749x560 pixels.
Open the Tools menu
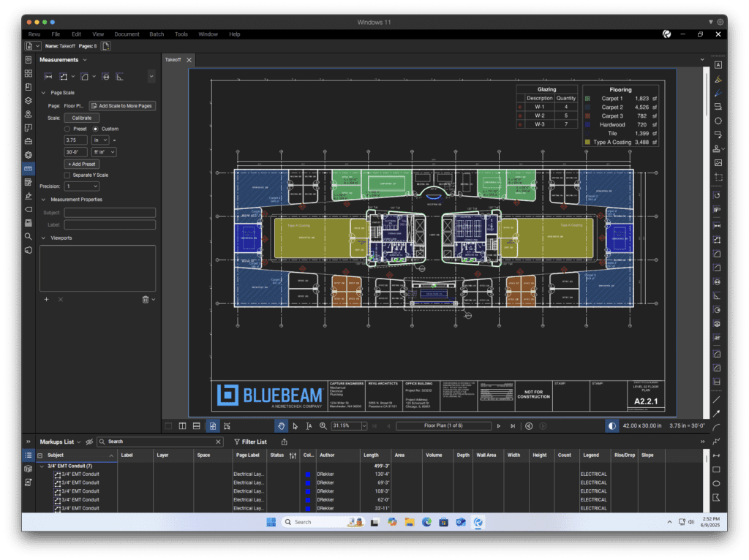[x=181, y=34]
